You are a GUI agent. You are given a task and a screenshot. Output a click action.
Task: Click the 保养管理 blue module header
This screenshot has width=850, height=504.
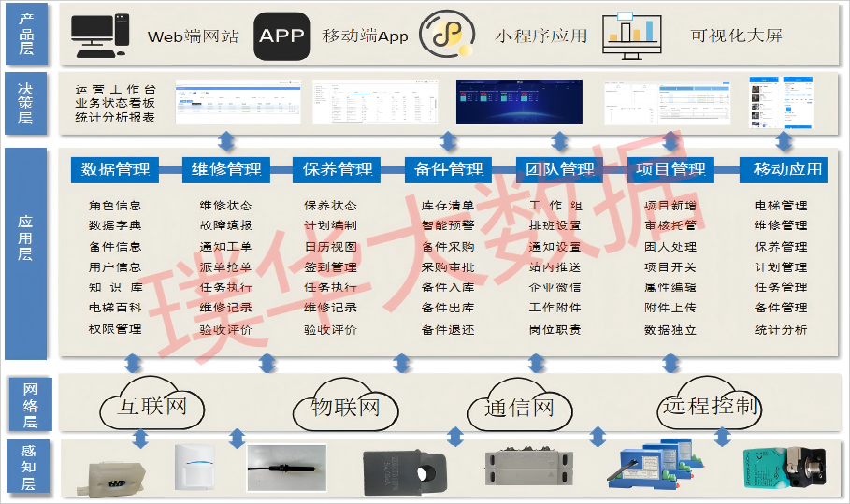coord(337,169)
